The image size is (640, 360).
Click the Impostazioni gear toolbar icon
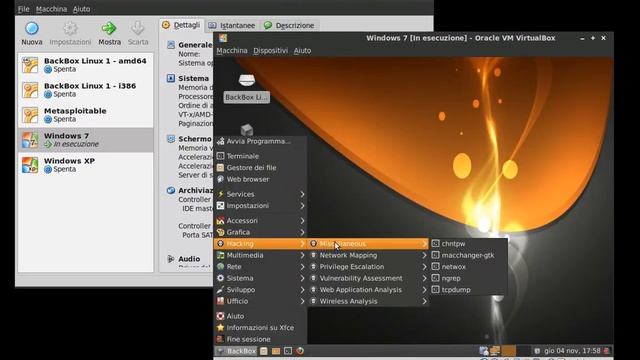70,29
